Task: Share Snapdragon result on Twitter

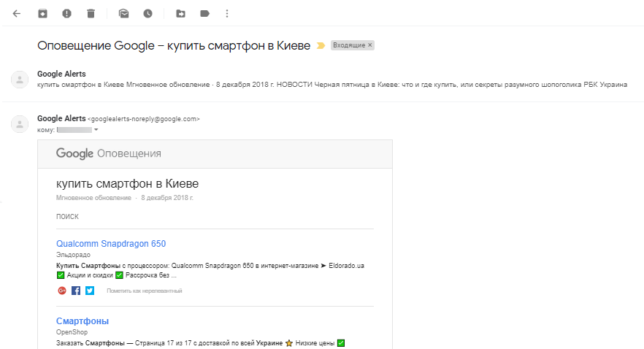Action: 90,291
